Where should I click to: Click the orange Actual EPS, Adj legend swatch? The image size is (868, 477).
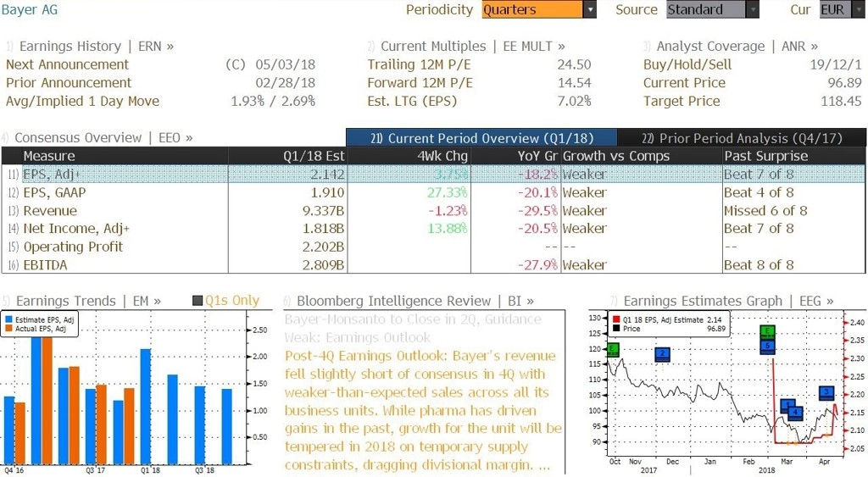8,329
